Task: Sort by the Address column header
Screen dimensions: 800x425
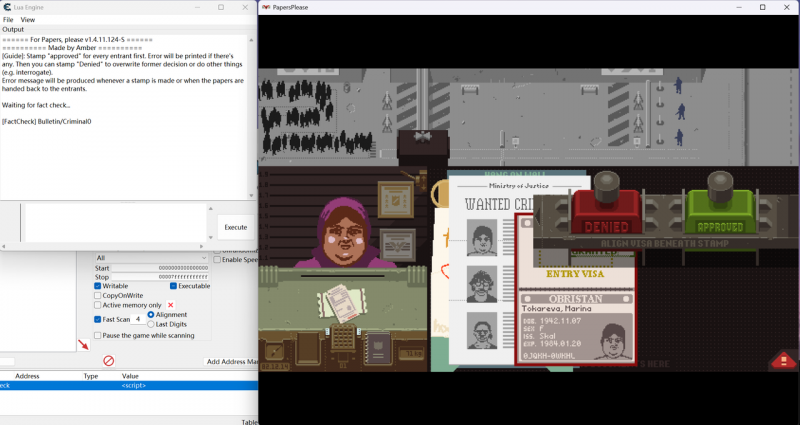Action: click(x=27, y=376)
